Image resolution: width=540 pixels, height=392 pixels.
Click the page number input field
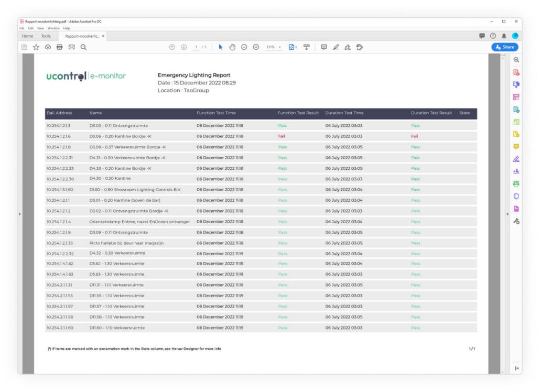pos(196,47)
